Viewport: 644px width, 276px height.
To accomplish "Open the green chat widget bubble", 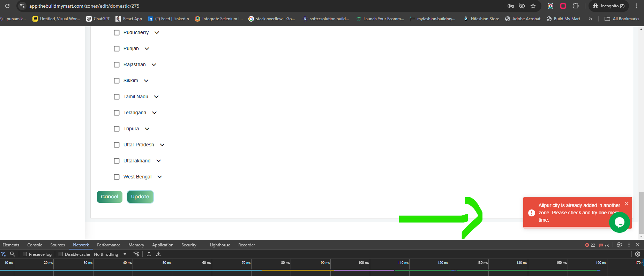I will [x=620, y=222].
